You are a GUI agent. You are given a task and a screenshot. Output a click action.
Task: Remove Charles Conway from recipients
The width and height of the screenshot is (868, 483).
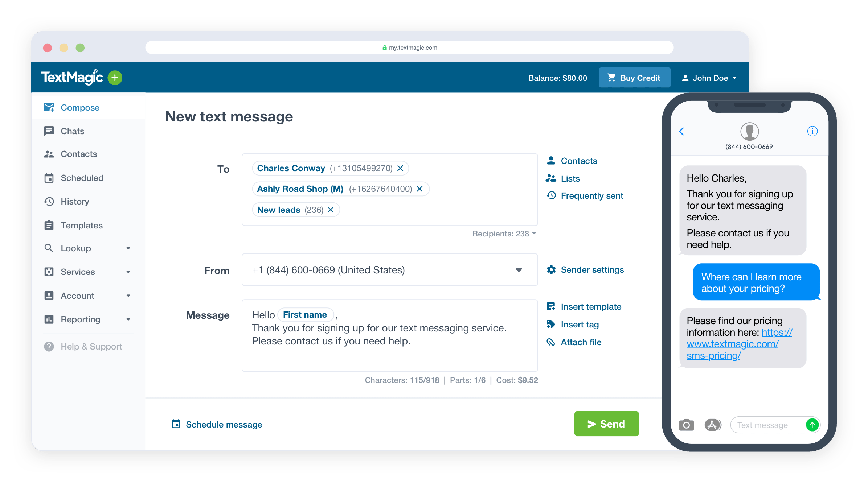pyautogui.click(x=402, y=168)
